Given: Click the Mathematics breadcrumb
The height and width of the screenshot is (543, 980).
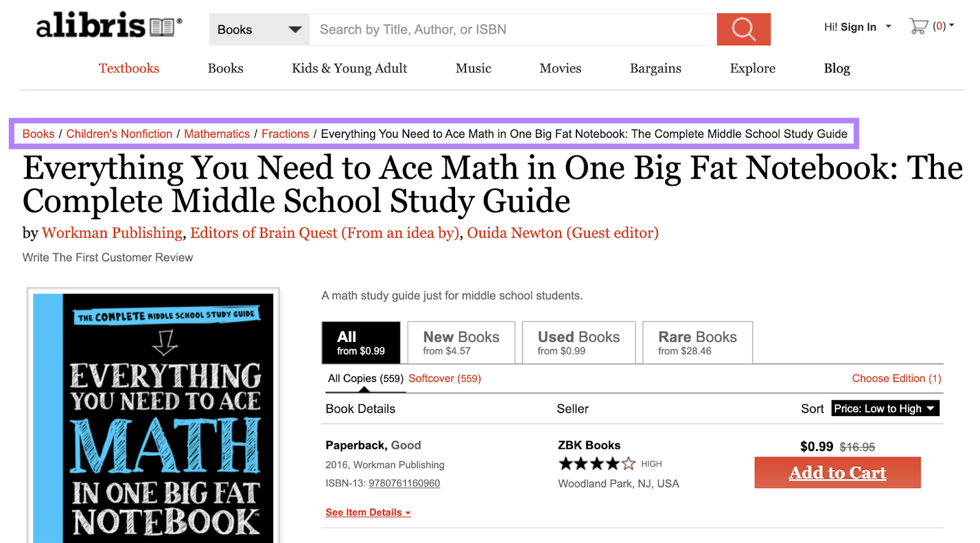Looking at the screenshot, I should (217, 134).
